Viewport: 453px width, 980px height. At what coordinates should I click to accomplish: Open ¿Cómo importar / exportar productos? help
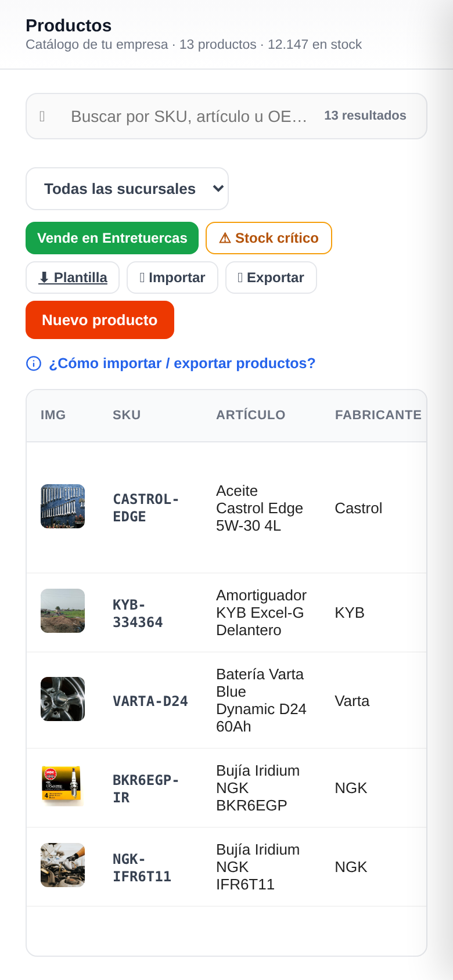(182, 363)
